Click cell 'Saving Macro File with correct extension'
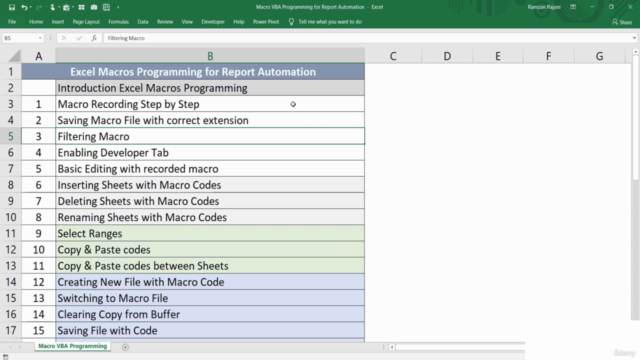640x360 pixels. pyautogui.click(x=210, y=120)
